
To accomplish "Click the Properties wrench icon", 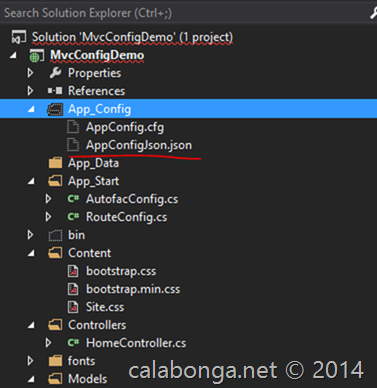I will [55, 73].
